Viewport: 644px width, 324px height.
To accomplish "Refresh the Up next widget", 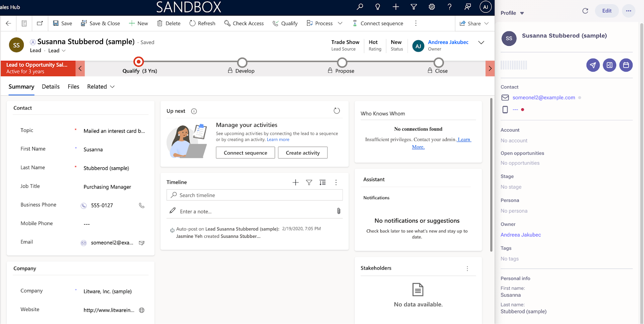I will (337, 111).
